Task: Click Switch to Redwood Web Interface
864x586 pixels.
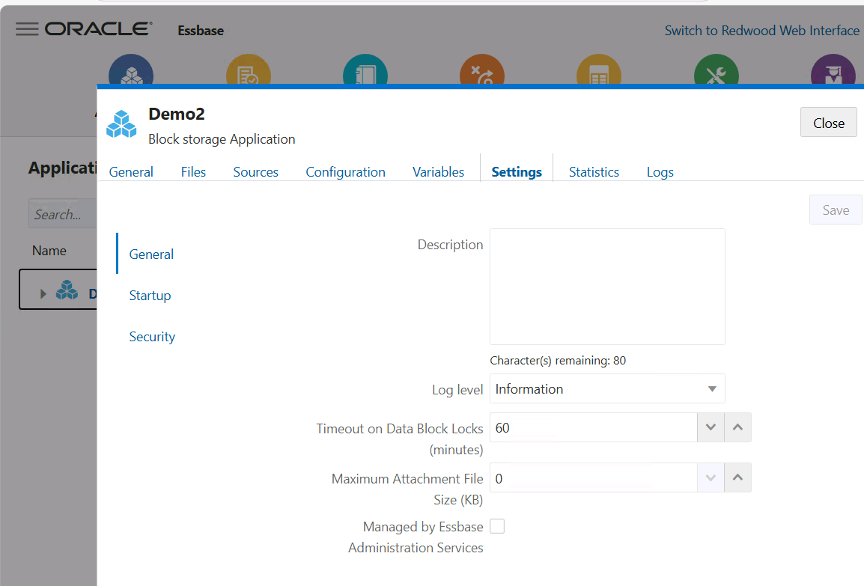Action: click(762, 31)
